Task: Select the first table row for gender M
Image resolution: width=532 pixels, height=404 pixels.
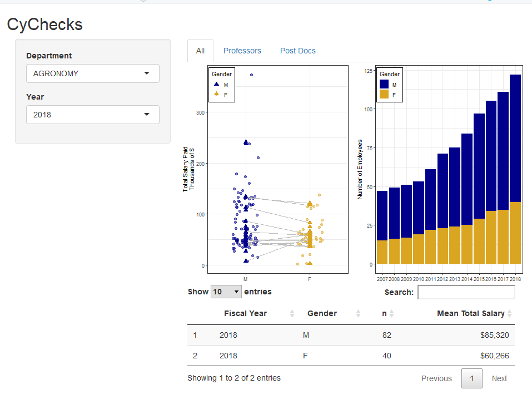Action: click(350, 335)
